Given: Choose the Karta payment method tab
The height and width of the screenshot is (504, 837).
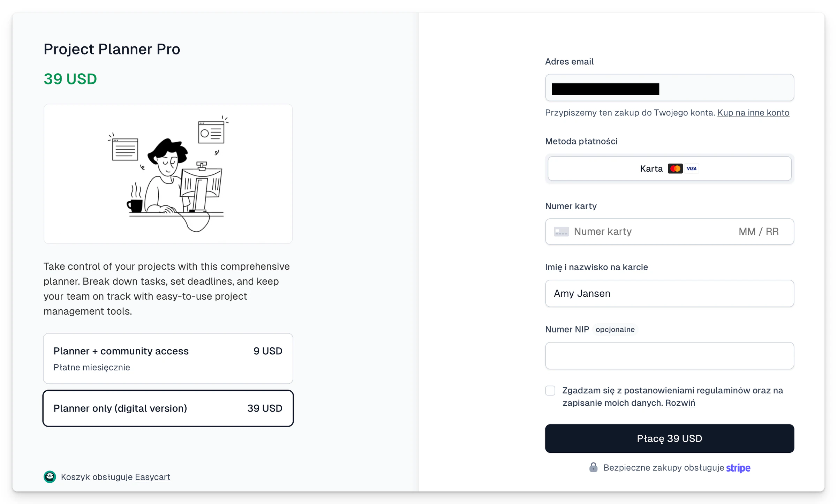Looking at the screenshot, I should 670,168.
